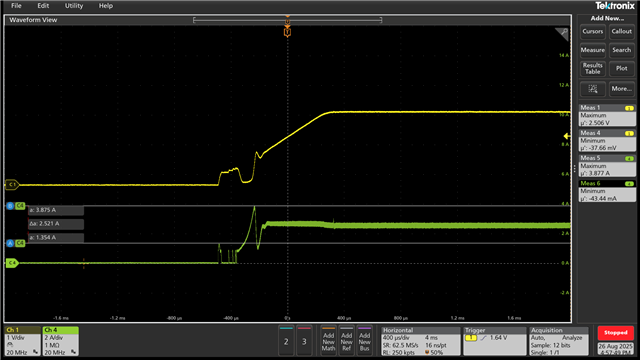
Task: Open the Add New Math button
Action: tap(328, 340)
